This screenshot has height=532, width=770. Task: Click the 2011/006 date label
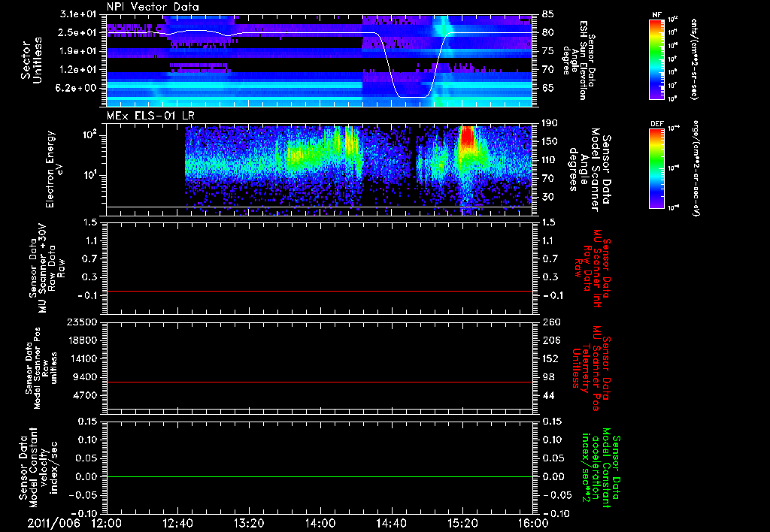click(x=54, y=523)
